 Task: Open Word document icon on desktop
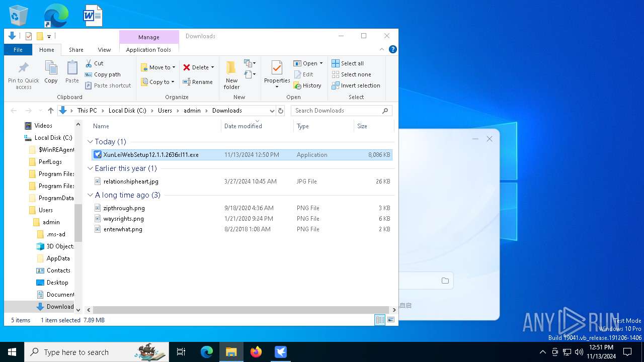tap(93, 16)
